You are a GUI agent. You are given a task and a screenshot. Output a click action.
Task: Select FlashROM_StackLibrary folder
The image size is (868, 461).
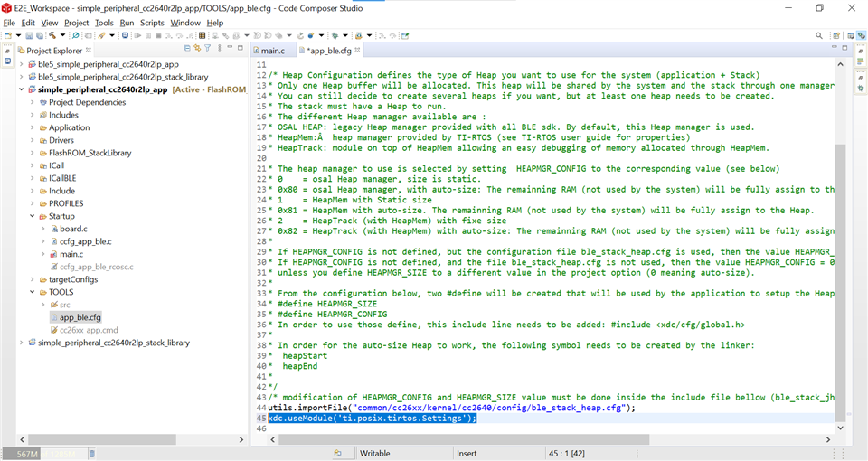pos(90,154)
